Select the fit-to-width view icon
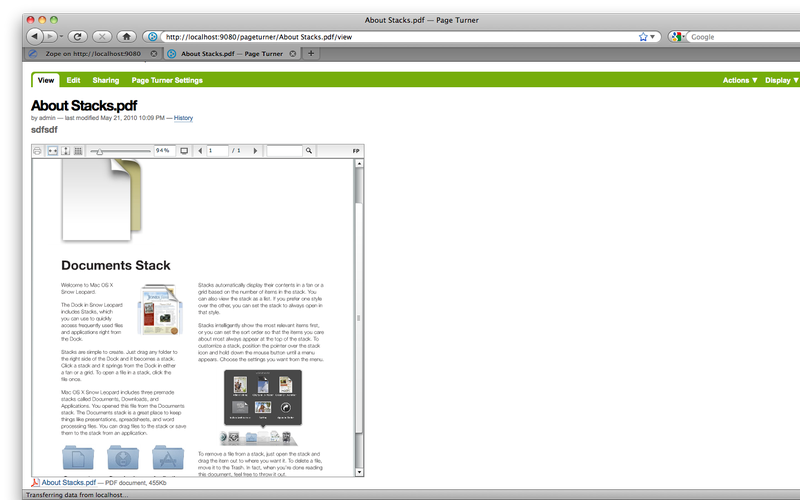 (52, 151)
